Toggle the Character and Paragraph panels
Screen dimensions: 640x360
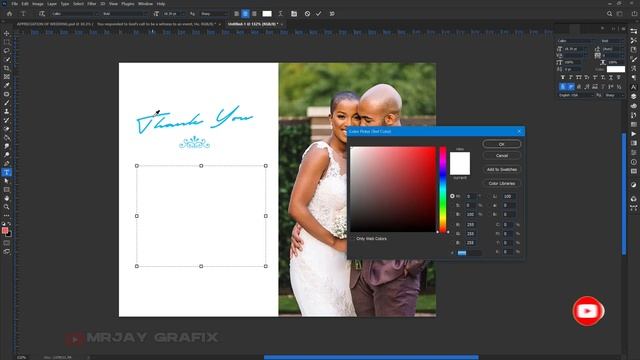tap(294, 13)
